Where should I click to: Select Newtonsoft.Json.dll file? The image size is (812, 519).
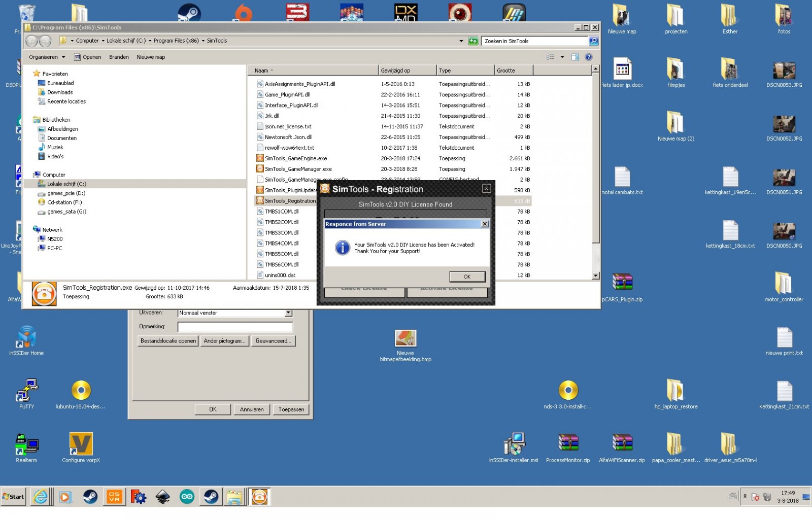pos(288,137)
